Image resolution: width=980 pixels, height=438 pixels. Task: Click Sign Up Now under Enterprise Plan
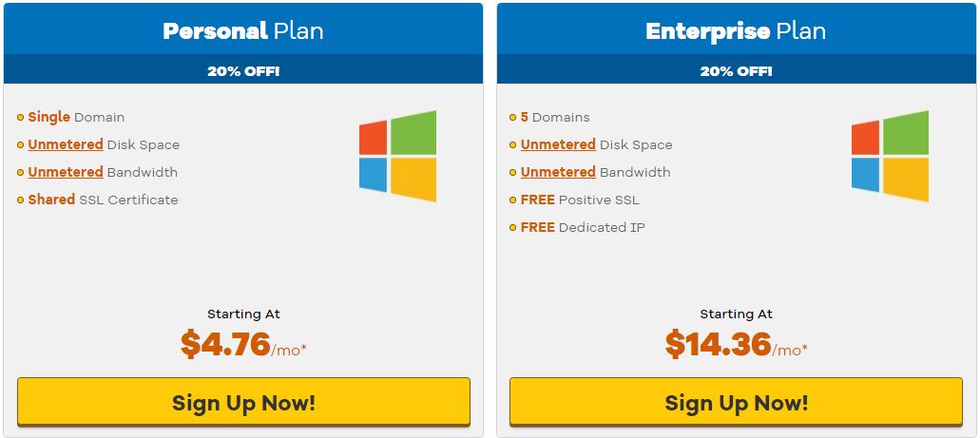(737, 402)
